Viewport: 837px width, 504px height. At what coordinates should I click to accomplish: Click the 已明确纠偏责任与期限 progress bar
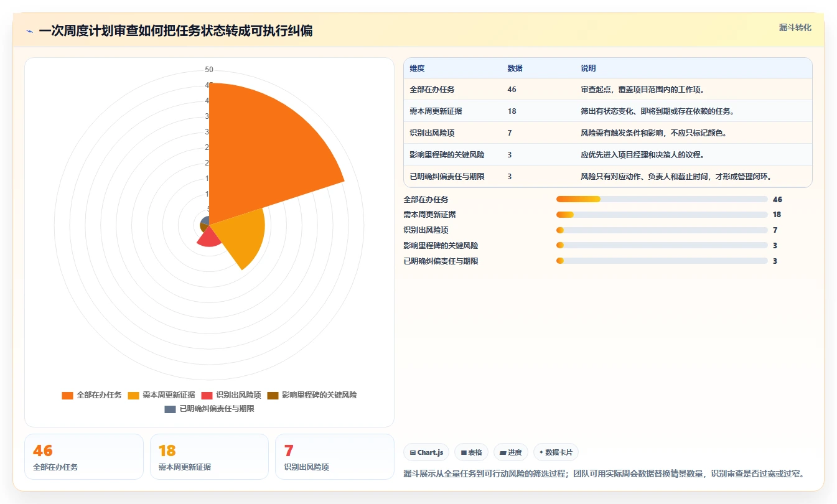point(662,261)
